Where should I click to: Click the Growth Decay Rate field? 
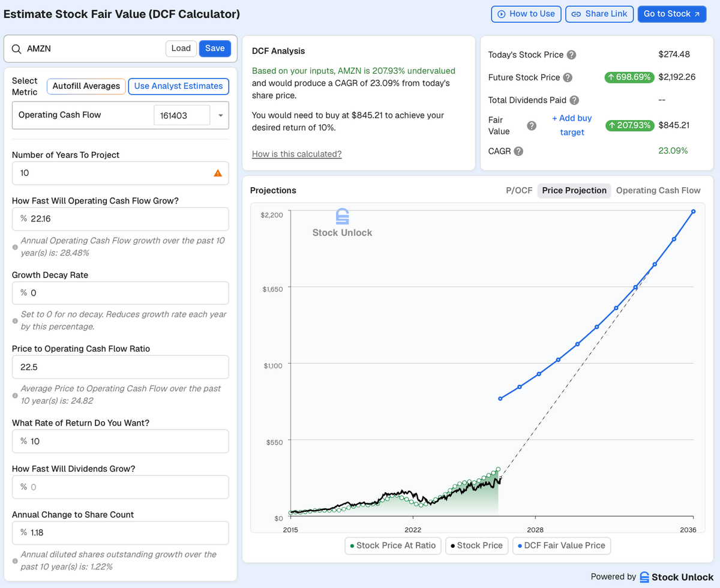coord(121,293)
